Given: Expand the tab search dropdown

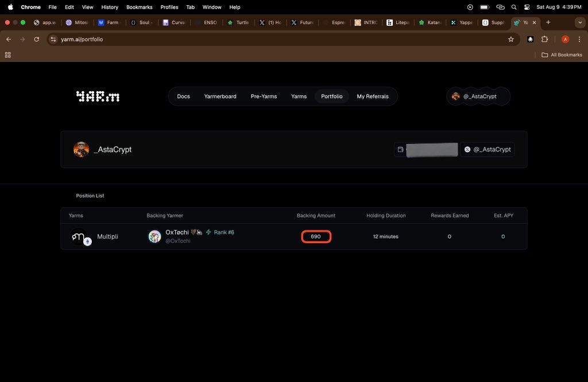Looking at the screenshot, I should (580, 22).
